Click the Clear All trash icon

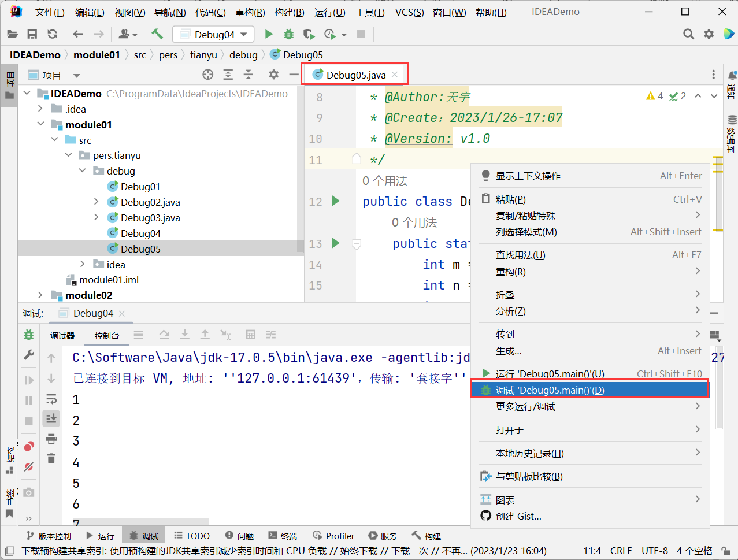tap(51, 458)
